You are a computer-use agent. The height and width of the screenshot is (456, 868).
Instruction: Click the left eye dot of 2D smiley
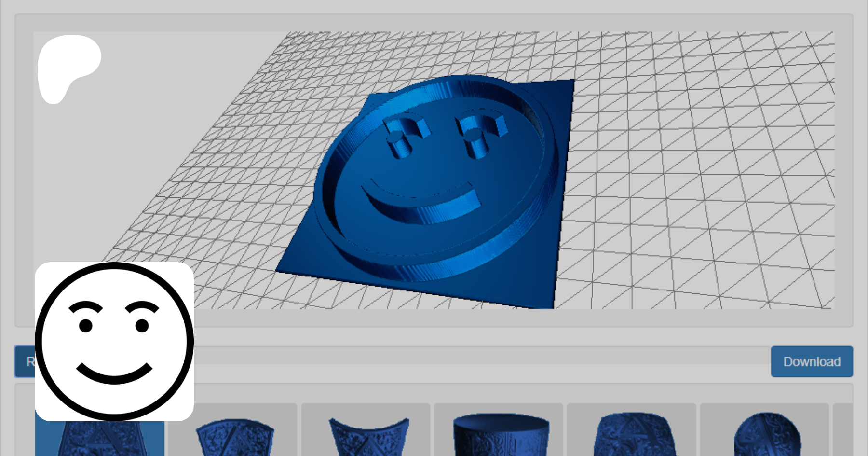[86, 326]
